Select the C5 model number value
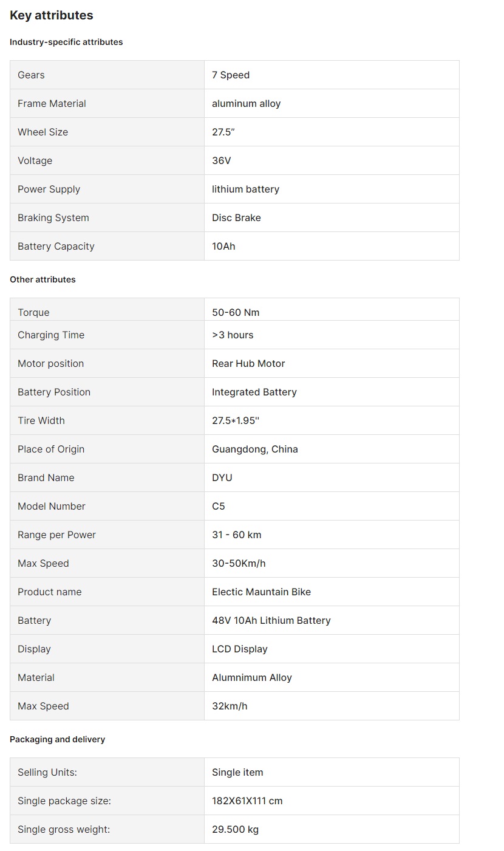 [x=219, y=506]
